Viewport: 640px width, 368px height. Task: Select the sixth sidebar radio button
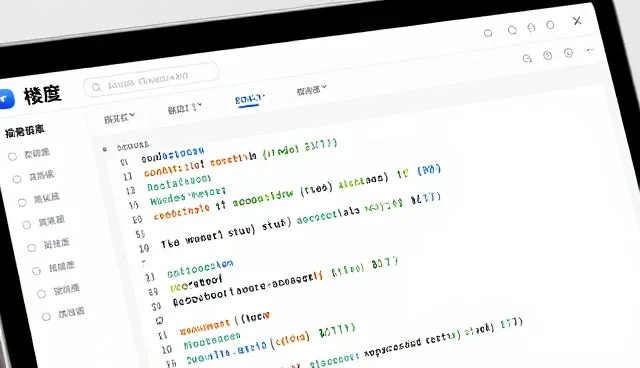click(x=36, y=271)
